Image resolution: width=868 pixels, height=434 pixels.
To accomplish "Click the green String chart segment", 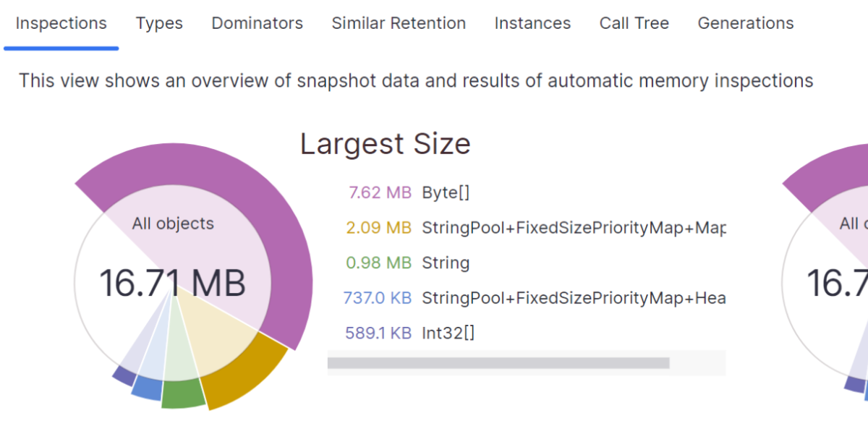I will [x=183, y=393].
